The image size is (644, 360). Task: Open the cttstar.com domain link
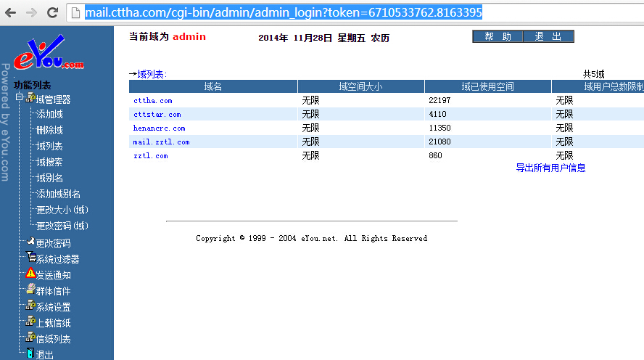point(157,115)
